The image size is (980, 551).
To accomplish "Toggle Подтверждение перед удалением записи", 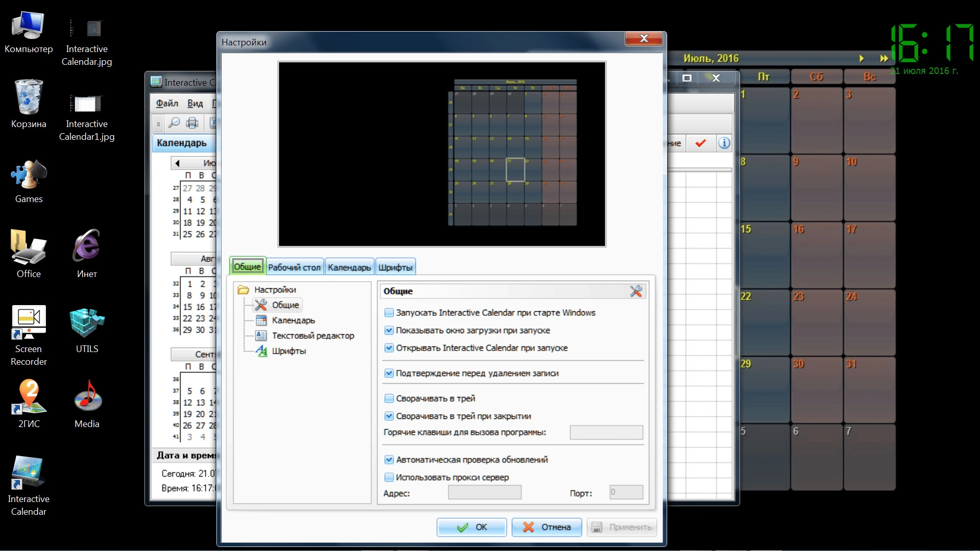I will (389, 373).
